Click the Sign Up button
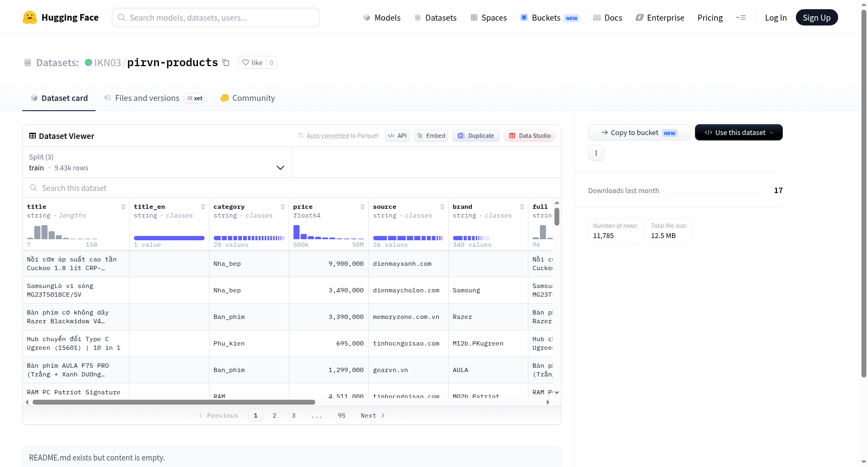The height and width of the screenshot is (467, 868). coord(816,17)
